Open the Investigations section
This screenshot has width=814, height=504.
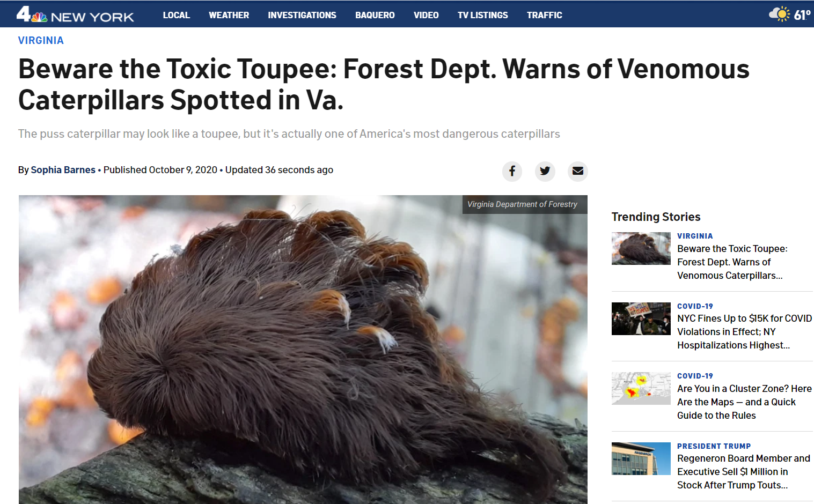tap(302, 15)
